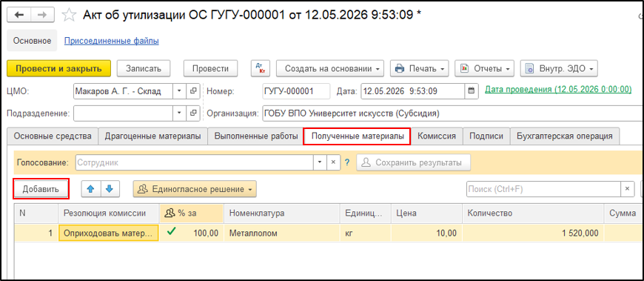Click into the Дата field
The image size is (644, 281).
[x=412, y=91]
